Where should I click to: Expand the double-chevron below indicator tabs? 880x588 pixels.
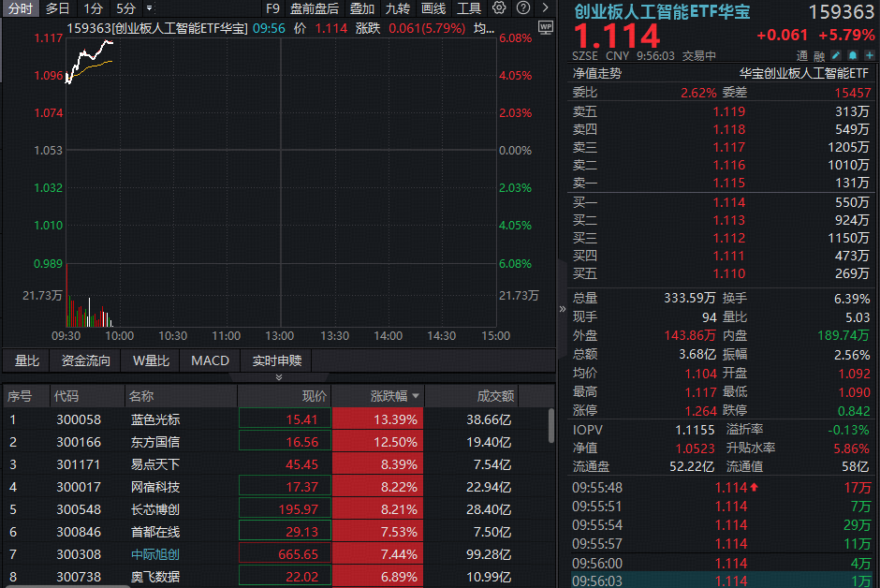(278, 377)
